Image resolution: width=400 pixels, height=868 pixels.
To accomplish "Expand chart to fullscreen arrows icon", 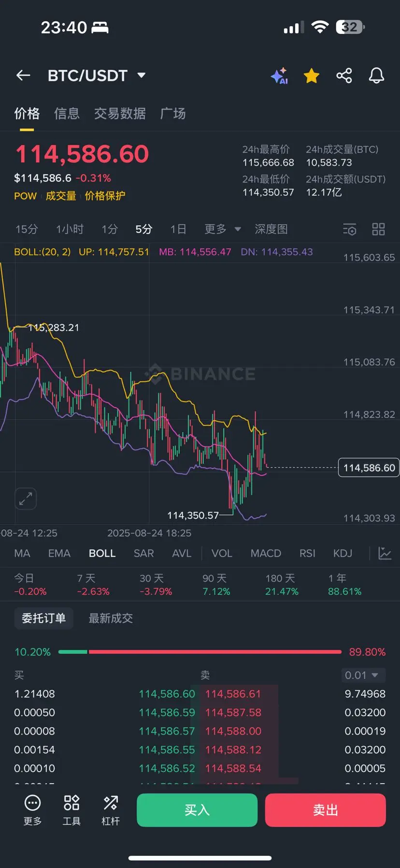I will (26, 499).
